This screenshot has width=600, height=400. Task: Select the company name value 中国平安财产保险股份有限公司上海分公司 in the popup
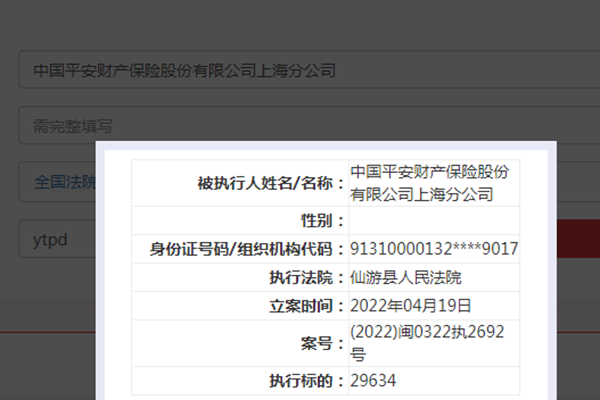click(x=430, y=183)
